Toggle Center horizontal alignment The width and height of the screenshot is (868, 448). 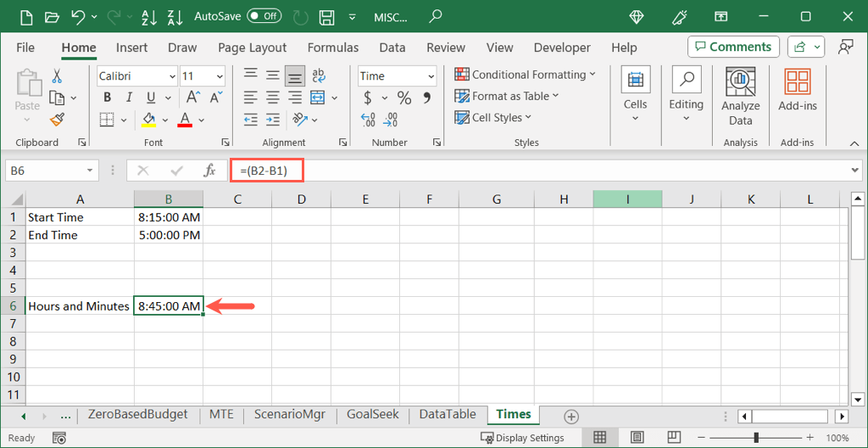point(272,98)
